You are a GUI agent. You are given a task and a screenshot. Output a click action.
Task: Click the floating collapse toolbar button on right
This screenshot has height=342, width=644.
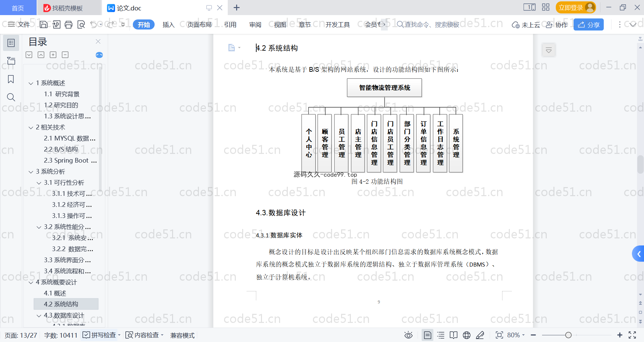549,50
